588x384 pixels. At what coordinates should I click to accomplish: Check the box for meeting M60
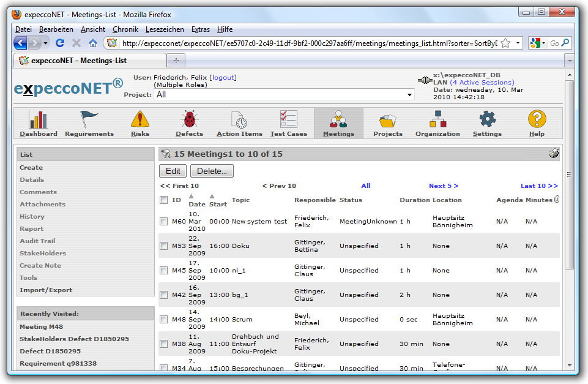(163, 221)
